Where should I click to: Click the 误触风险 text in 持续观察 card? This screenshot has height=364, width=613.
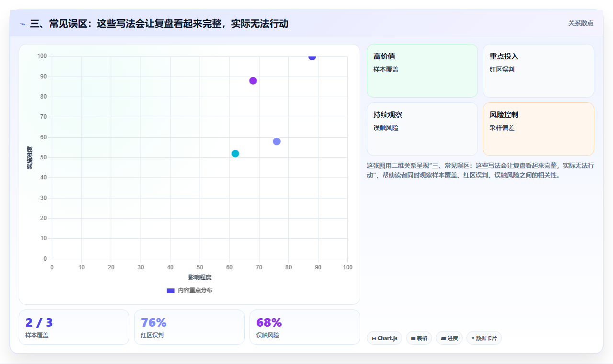click(386, 128)
